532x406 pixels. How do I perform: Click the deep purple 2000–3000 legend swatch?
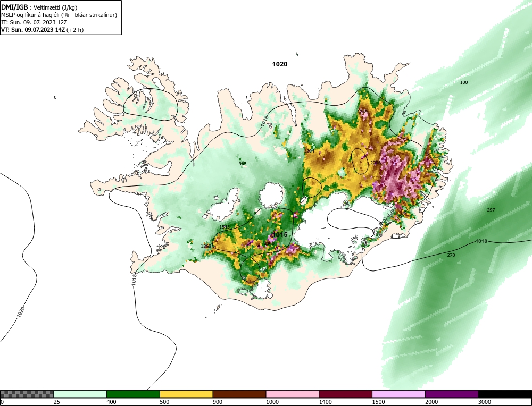click(452, 394)
